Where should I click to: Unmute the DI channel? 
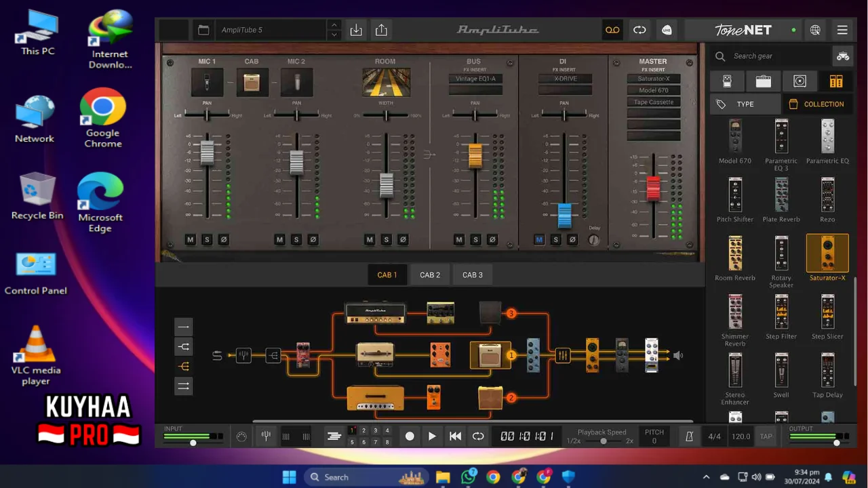539,239
